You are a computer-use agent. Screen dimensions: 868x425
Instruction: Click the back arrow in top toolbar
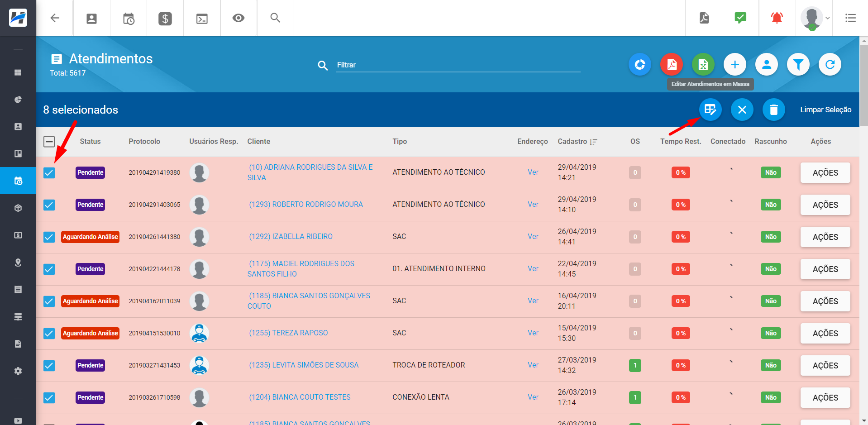click(55, 18)
